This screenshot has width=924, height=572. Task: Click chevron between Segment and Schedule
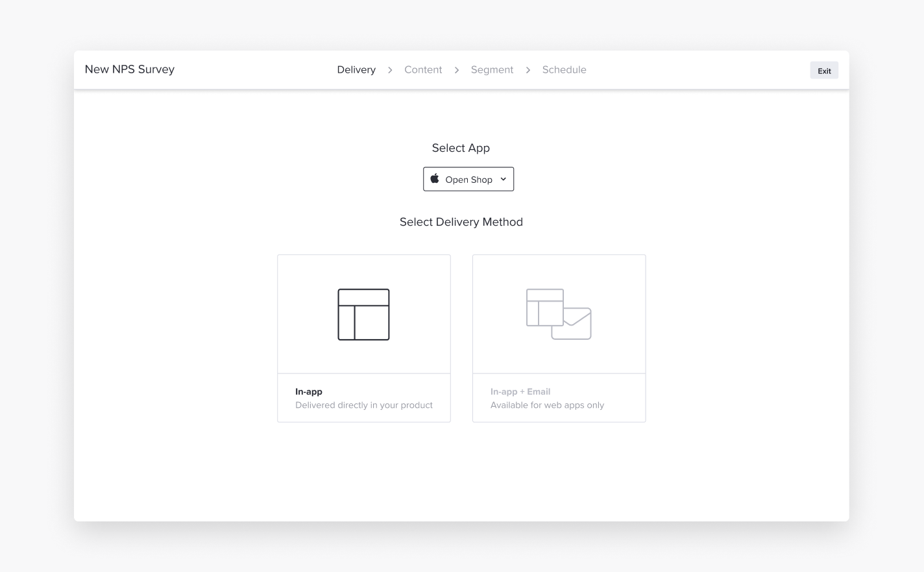click(528, 70)
